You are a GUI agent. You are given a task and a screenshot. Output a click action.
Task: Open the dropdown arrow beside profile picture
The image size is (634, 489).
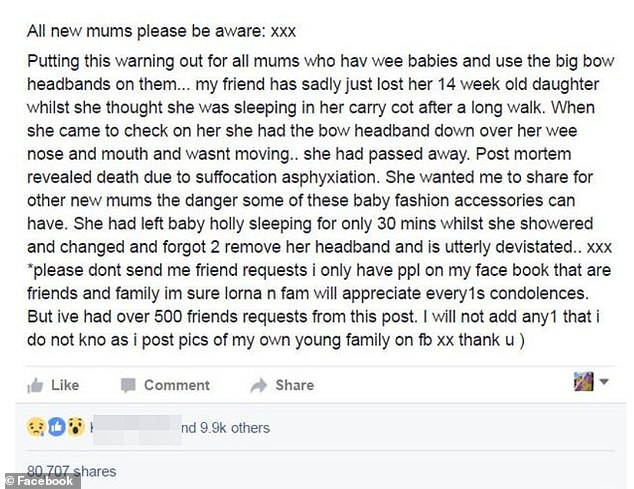point(604,383)
